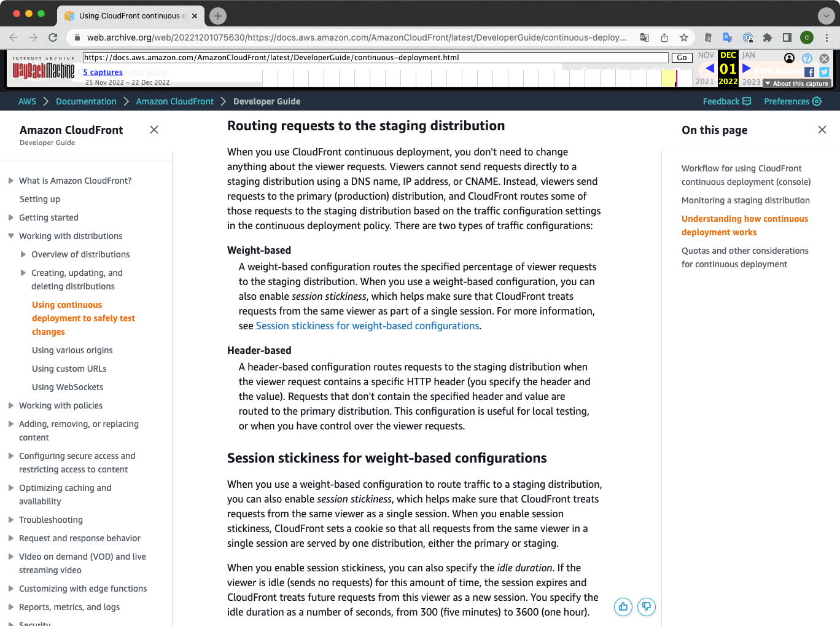Click the thumbs down feedback icon

click(x=647, y=607)
